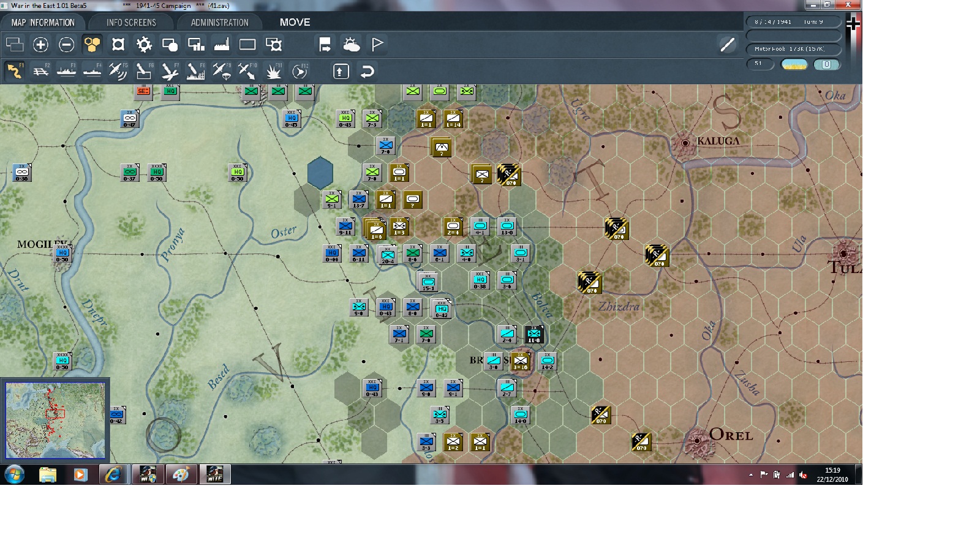Click the empty rectangle icon
The image size is (980, 551).
click(x=247, y=45)
